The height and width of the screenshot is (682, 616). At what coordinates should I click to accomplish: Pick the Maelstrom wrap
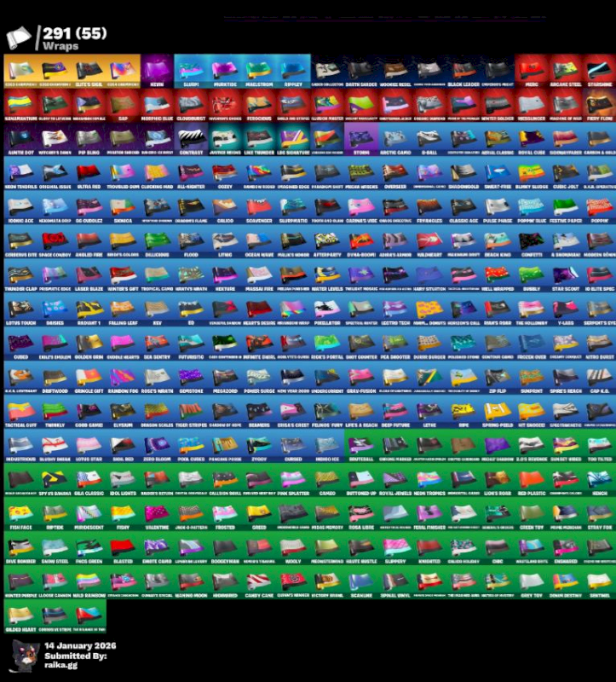click(x=259, y=71)
